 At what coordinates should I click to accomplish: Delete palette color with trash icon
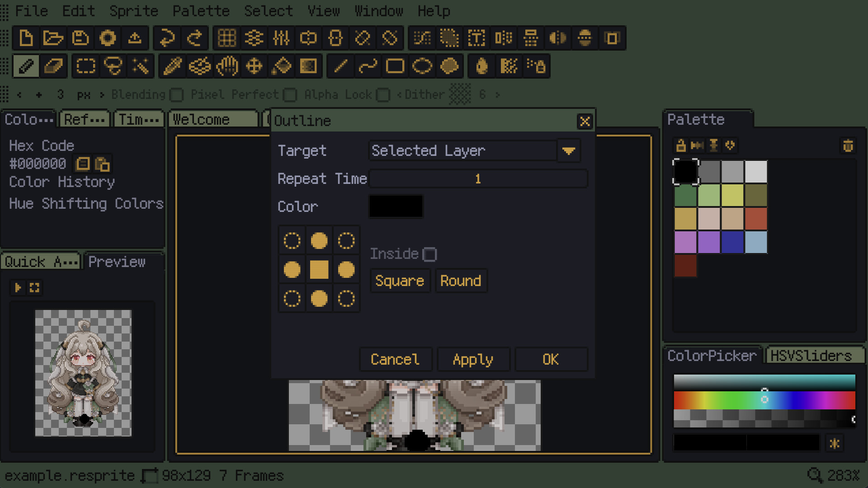[x=848, y=145]
